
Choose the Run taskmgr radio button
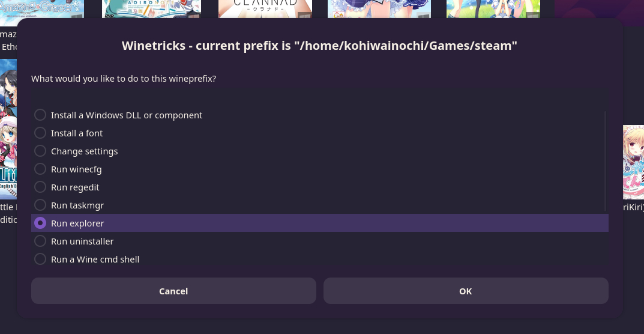tap(40, 205)
